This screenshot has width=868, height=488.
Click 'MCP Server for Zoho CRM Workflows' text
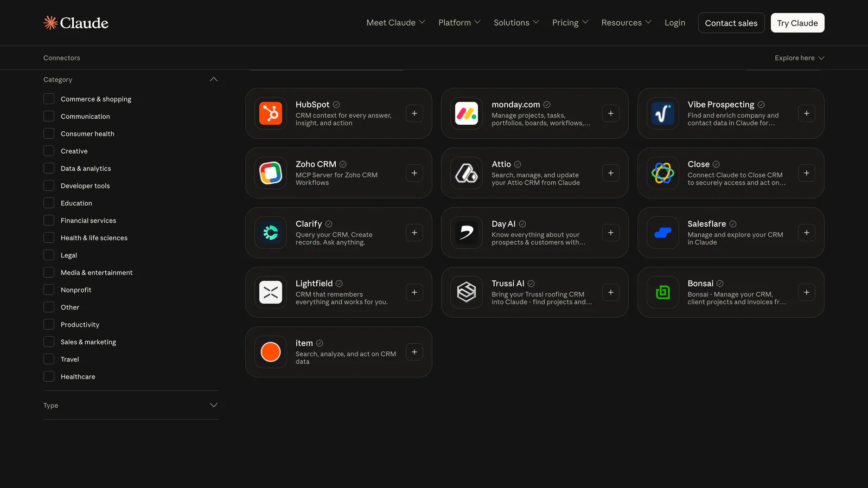click(x=336, y=179)
